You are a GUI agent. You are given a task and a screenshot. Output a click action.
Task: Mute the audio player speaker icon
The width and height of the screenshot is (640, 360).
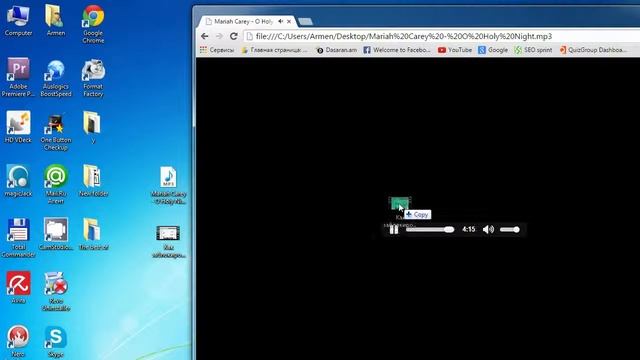click(x=488, y=229)
